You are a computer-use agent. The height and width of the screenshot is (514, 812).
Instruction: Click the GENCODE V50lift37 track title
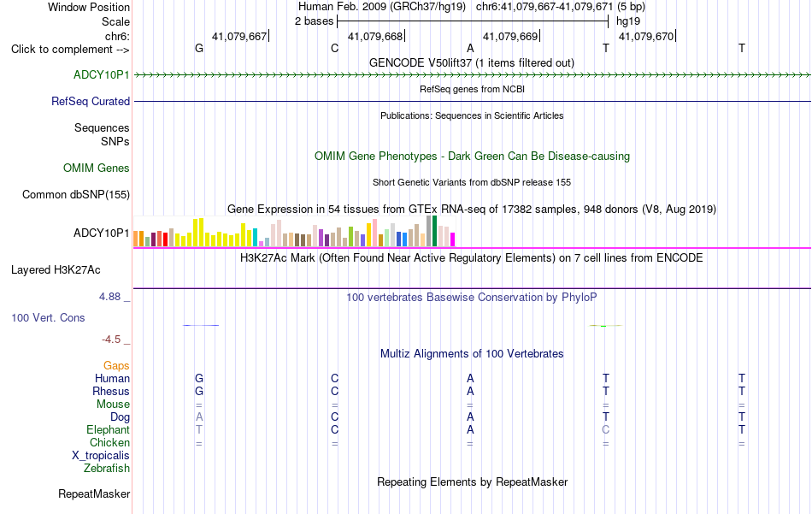point(472,62)
